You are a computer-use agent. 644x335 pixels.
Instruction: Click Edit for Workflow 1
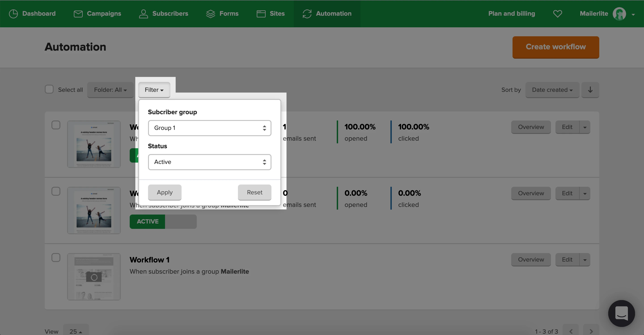[567, 260]
